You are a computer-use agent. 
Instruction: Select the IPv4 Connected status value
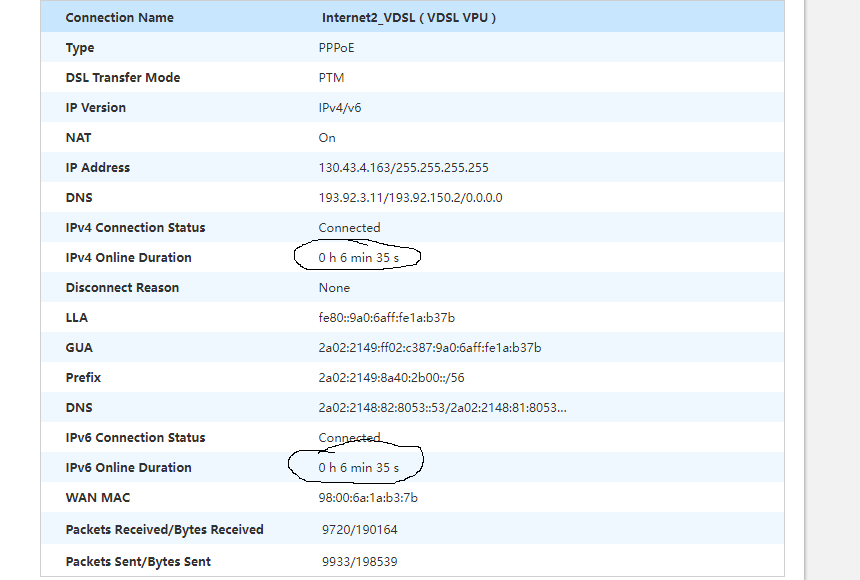(x=349, y=228)
